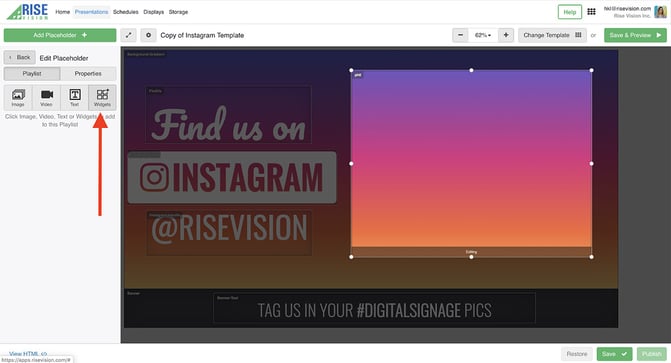Open the user profile avatar

point(660,12)
